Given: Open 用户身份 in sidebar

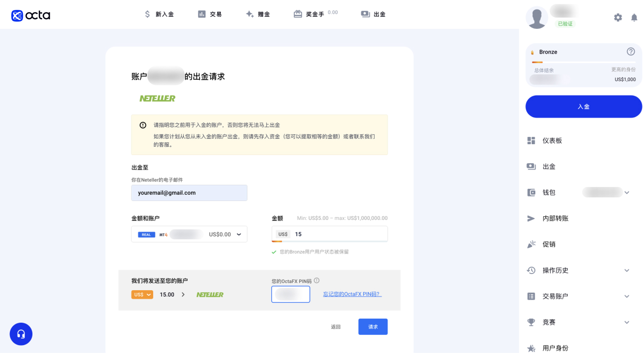Looking at the screenshot, I should point(555,348).
